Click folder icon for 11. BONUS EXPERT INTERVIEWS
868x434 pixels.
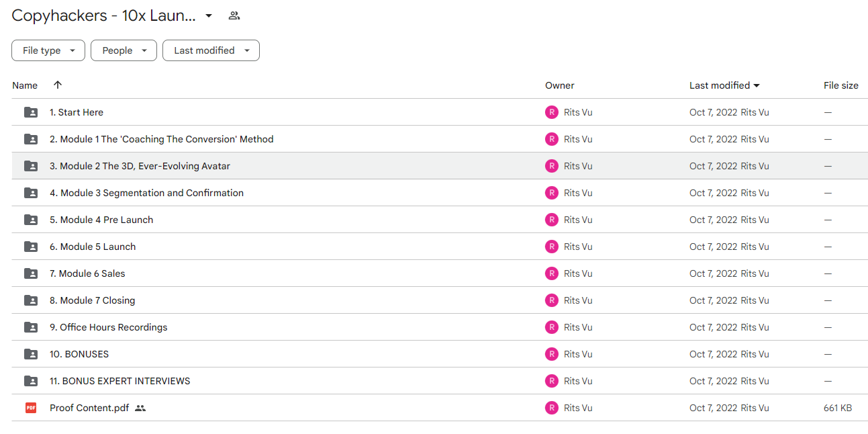pos(31,381)
